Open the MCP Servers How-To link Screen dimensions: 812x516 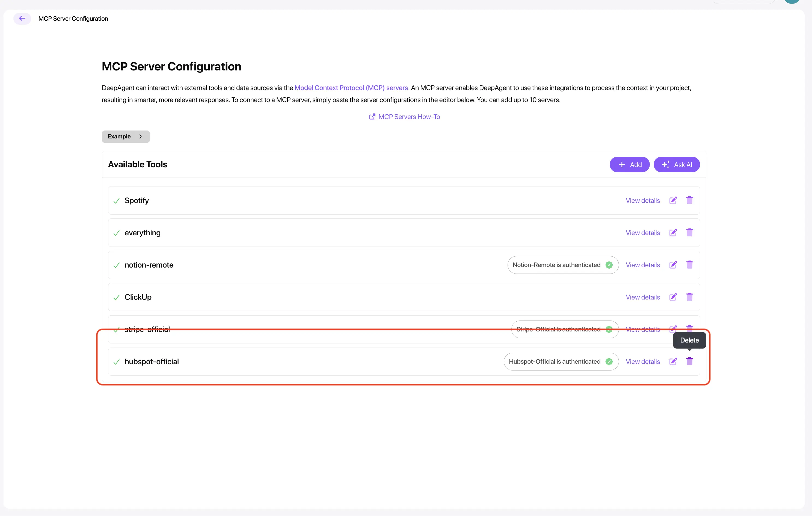click(x=405, y=117)
